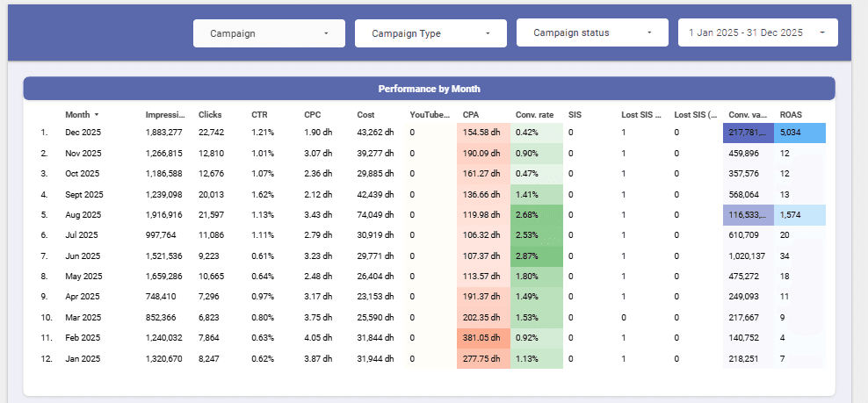Select the Aug 2025 month cell
The height and width of the screenshot is (403, 868).
click(83, 215)
